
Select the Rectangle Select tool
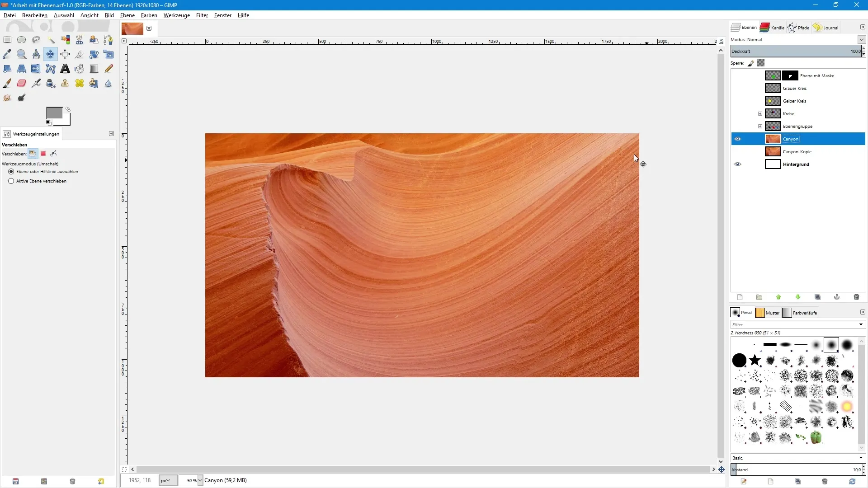point(7,40)
